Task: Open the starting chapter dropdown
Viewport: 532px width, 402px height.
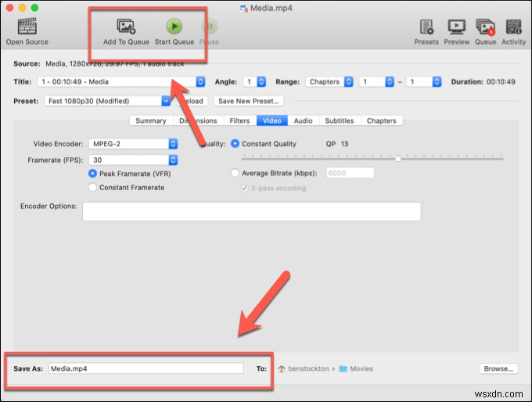Action: tap(376, 82)
